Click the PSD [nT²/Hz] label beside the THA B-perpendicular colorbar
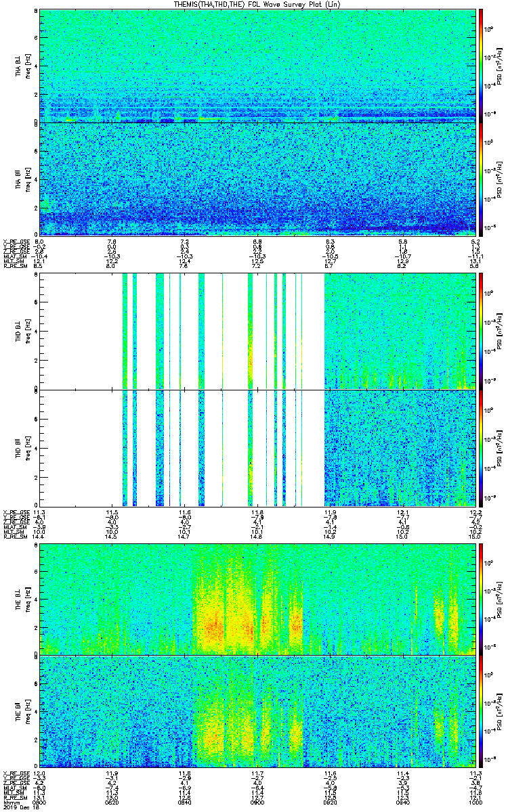508x812 pixels. tap(498, 66)
